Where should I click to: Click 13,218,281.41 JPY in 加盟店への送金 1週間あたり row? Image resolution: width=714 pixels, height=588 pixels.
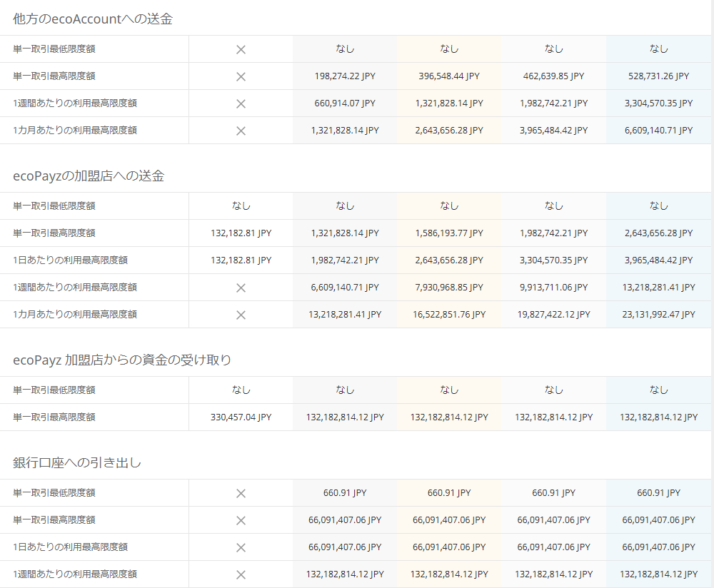(658, 287)
